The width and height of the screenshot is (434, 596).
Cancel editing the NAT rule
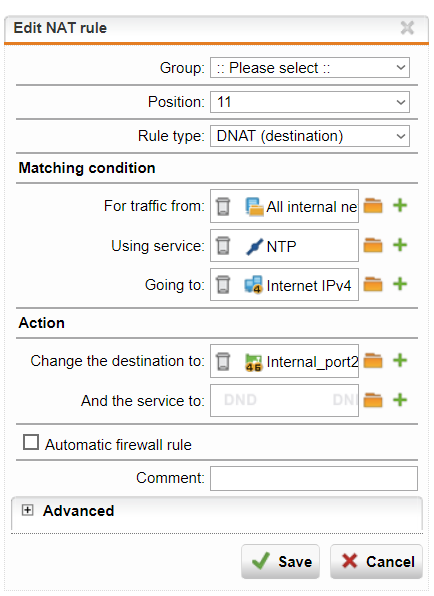coord(376,562)
